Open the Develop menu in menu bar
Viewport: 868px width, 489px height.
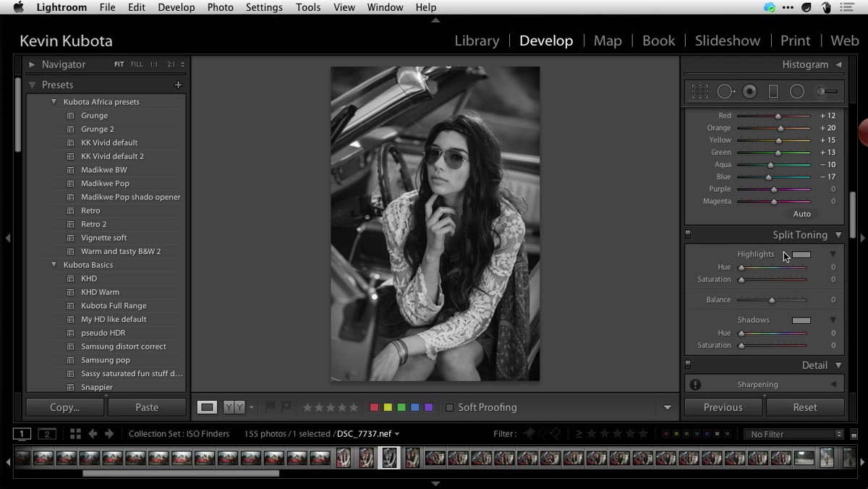click(x=176, y=7)
